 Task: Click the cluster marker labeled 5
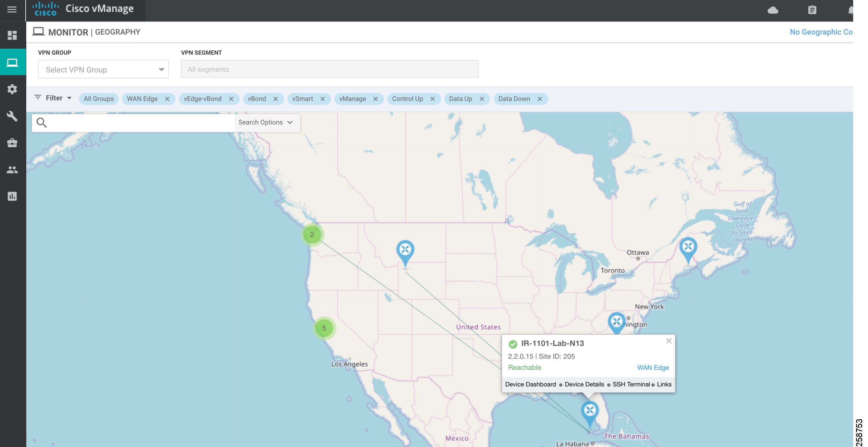(x=324, y=328)
